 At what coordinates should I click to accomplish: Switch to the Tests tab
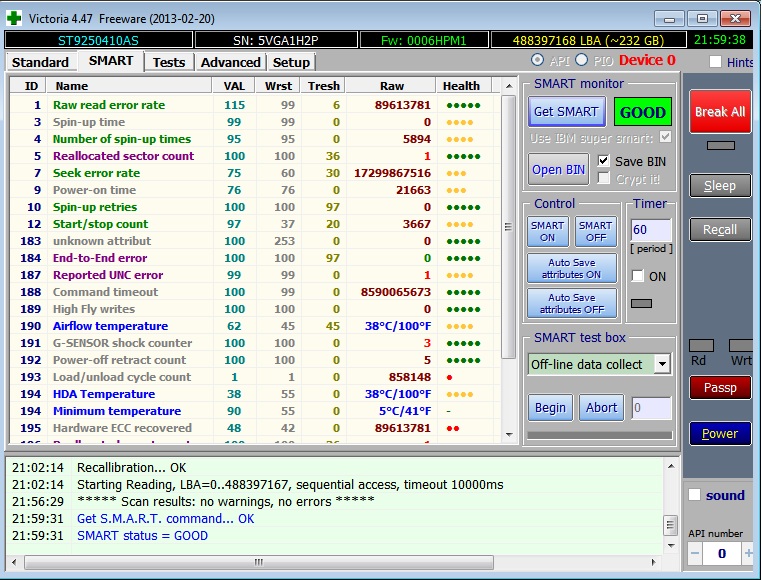168,62
